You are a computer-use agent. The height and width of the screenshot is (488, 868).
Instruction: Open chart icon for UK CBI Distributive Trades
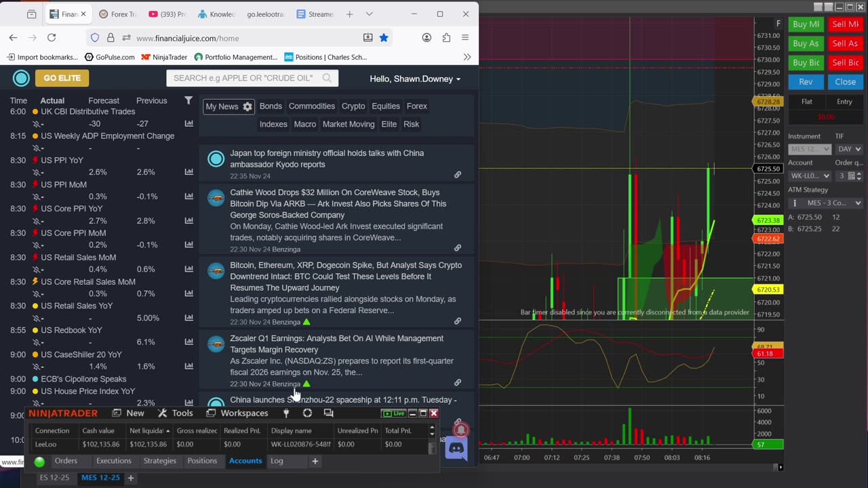[x=189, y=123]
